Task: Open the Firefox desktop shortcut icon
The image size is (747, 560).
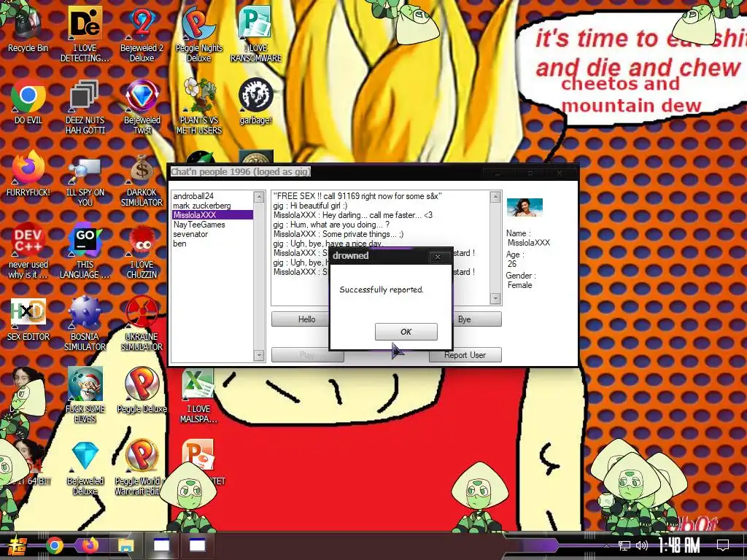Action: (x=28, y=174)
